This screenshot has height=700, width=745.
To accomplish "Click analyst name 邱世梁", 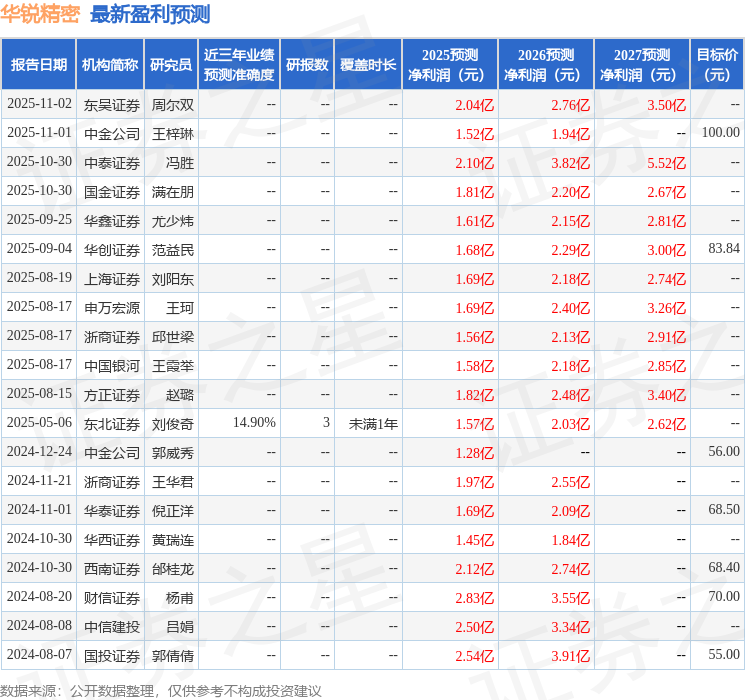I will click(173, 337).
